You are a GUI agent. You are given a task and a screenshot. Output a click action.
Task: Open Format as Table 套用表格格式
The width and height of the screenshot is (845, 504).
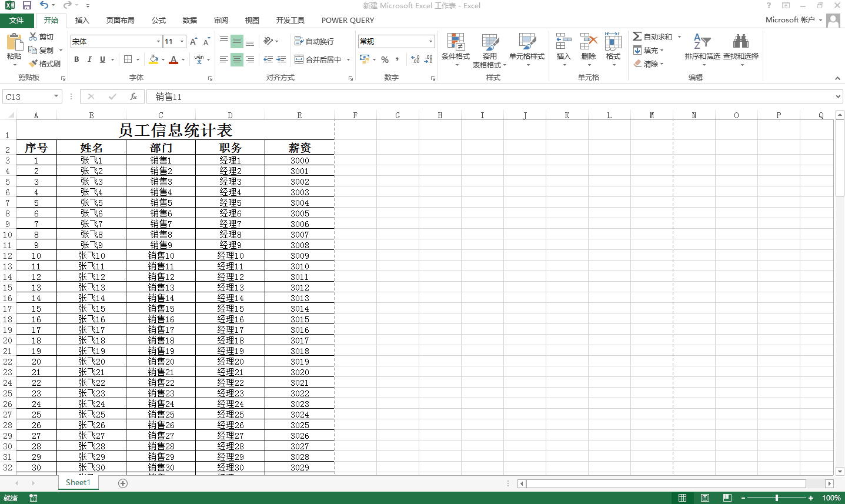click(x=489, y=50)
